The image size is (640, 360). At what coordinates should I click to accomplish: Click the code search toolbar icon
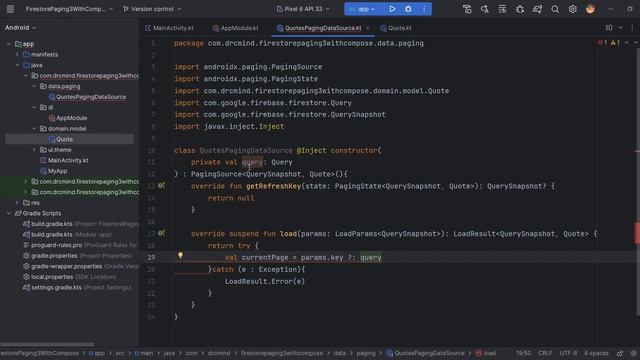pyautogui.click(x=484, y=9)
